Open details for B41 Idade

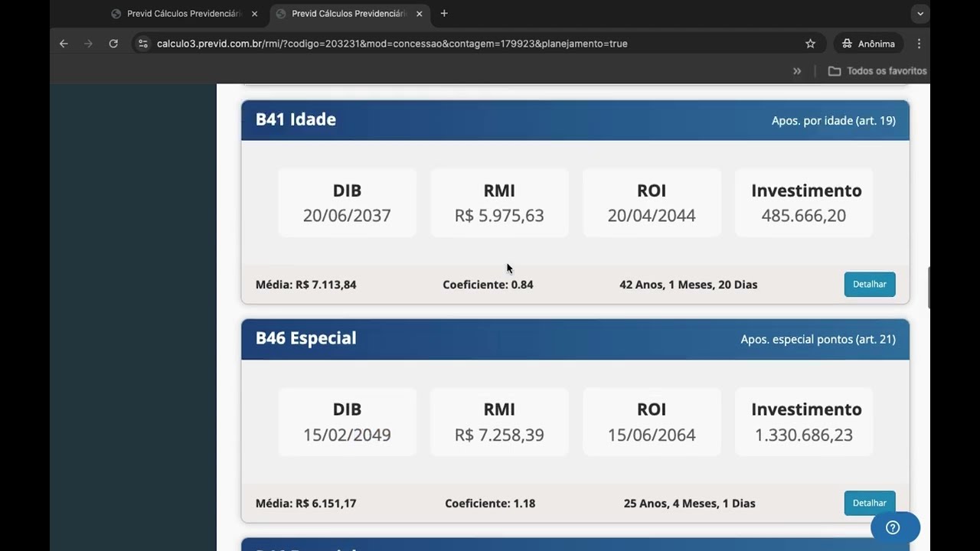click(x=870, y=284)
